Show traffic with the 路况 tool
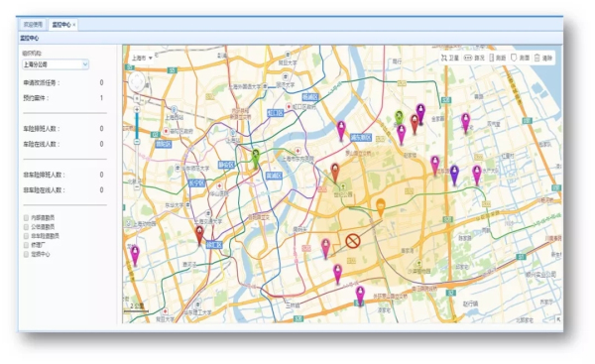Screen dimensions: 595x364 tap(474, 59)
